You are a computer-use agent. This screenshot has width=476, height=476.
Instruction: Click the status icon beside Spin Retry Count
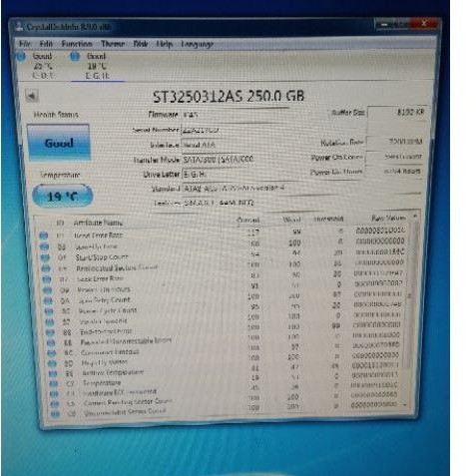(x=48, y=300)
